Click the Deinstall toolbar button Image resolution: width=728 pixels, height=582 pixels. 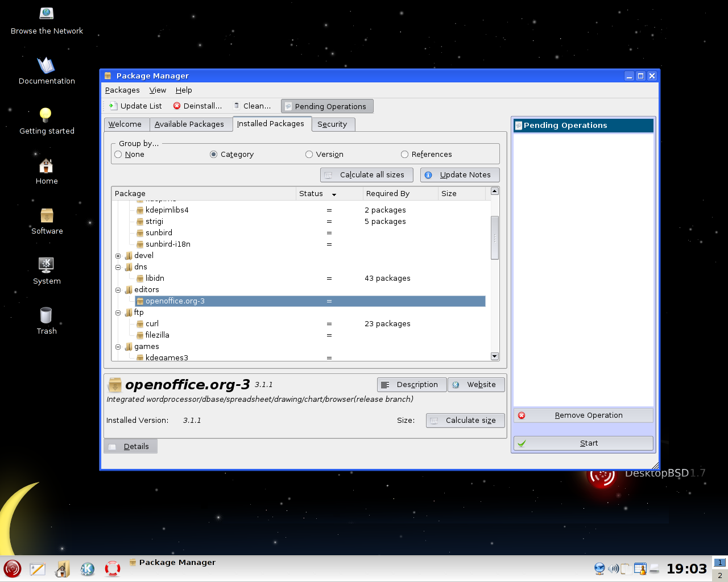(198, 106)
